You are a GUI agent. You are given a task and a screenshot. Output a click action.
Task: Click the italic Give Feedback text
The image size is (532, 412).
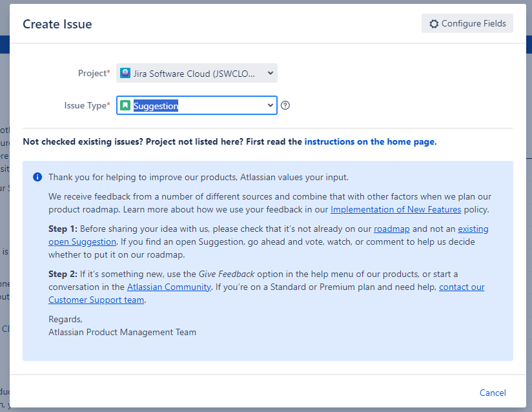pos(227,274)
